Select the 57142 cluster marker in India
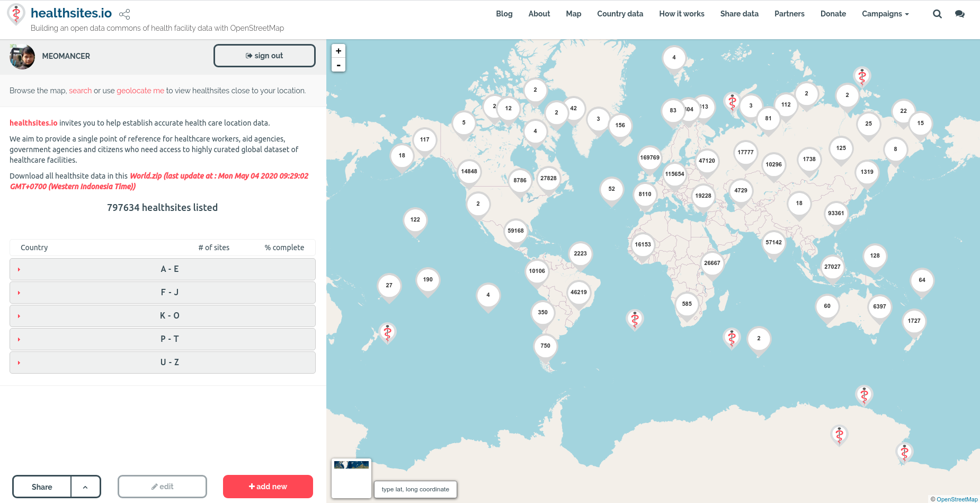 pyautogui.click(x=773, y=242)
